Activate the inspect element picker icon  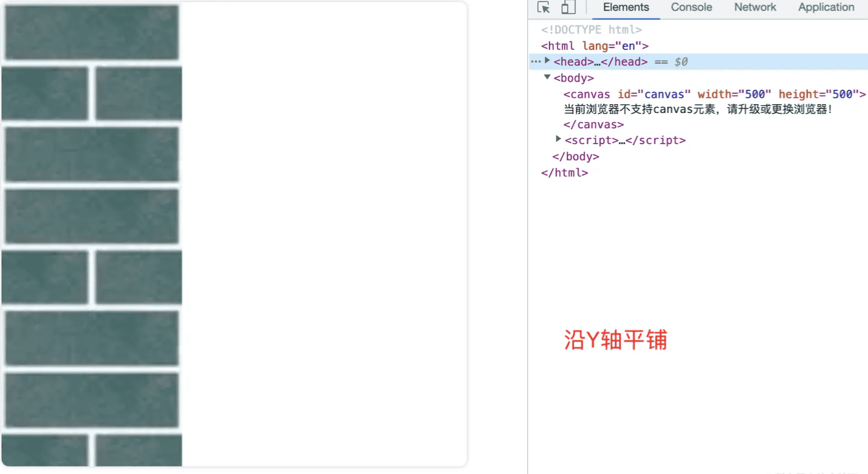543,8
